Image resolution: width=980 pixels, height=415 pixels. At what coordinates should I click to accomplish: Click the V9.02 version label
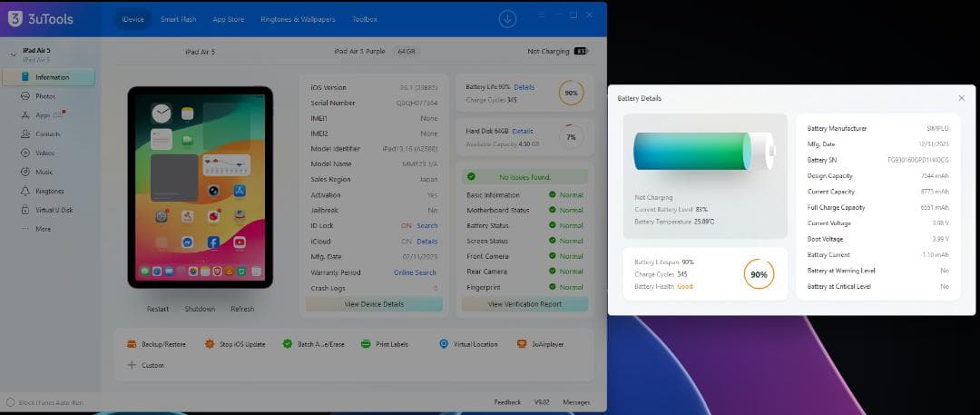(542, 402)
